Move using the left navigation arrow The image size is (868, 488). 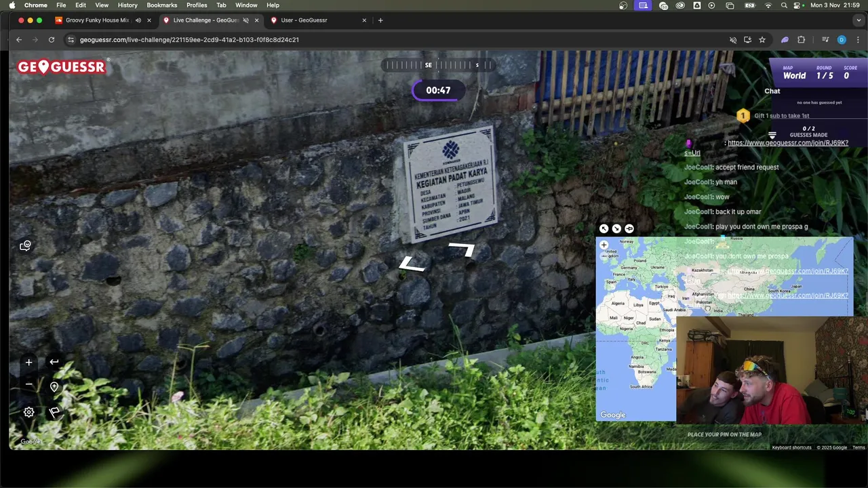click(x=412, y=264)
